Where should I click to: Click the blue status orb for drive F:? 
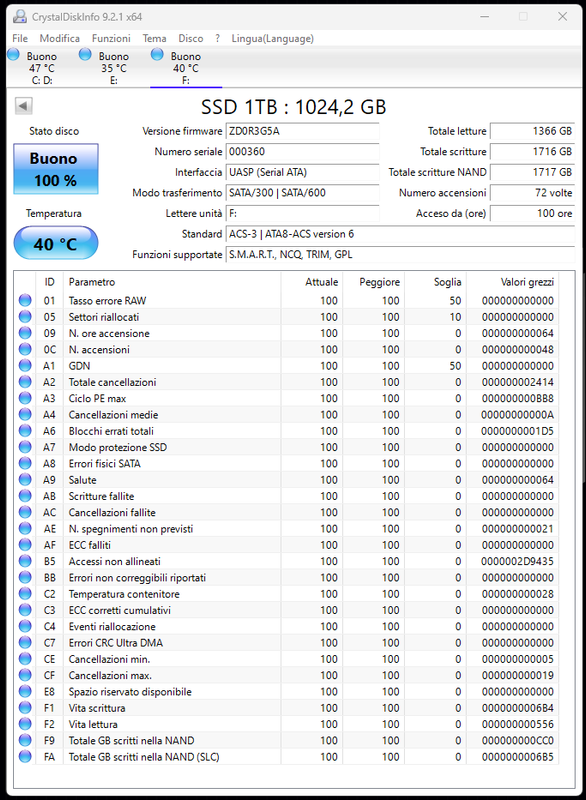tap(157, 54)
